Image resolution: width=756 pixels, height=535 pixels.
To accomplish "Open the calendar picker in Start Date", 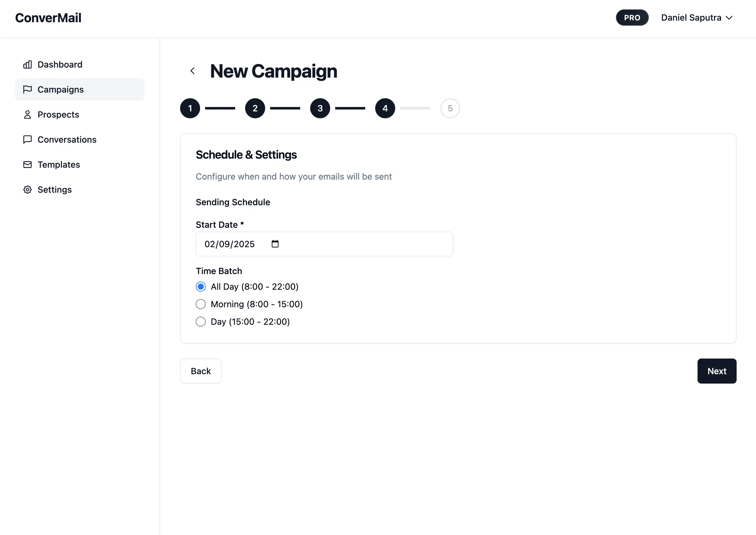I will click(275, 244).
